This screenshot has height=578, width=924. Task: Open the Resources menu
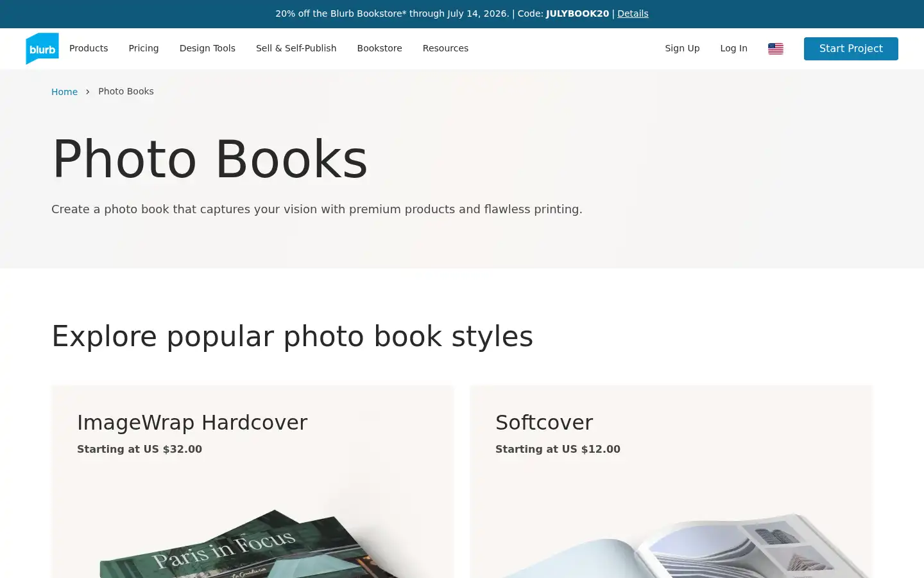tap(445, 48)
